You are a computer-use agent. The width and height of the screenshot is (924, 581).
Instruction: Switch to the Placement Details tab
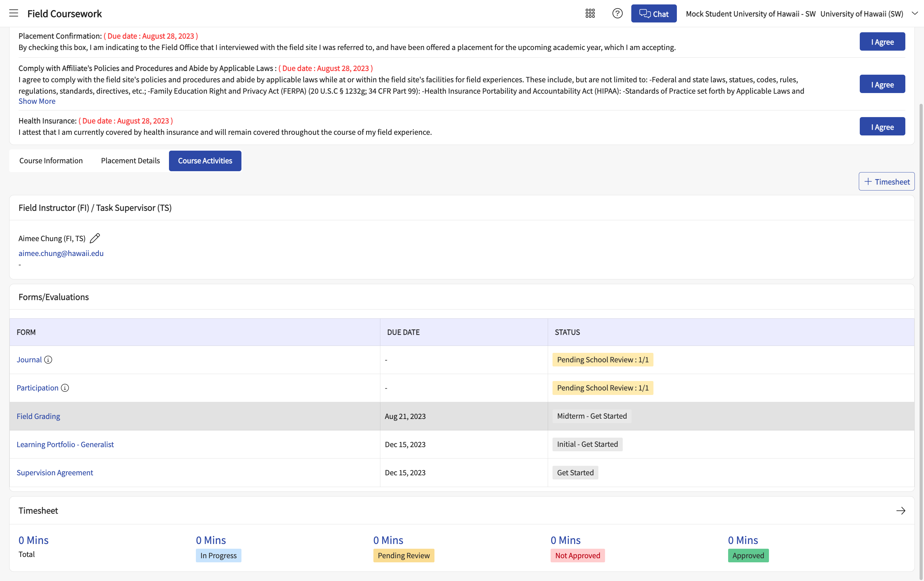[x=130, y=161]
